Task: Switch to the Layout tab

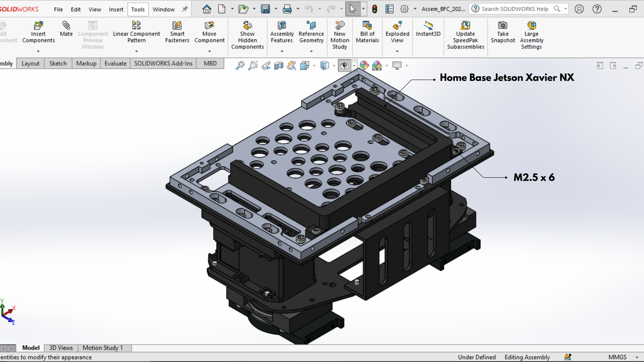Action: (x=30, y=63)
